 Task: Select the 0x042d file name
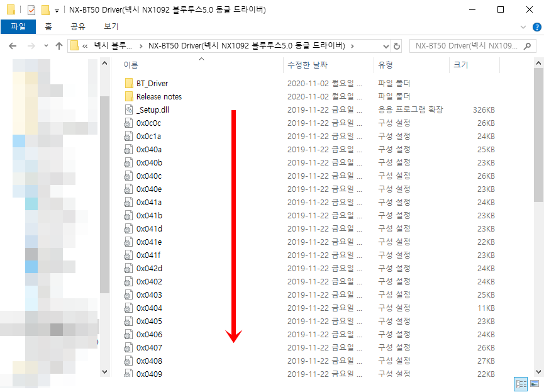click(149, 269)
